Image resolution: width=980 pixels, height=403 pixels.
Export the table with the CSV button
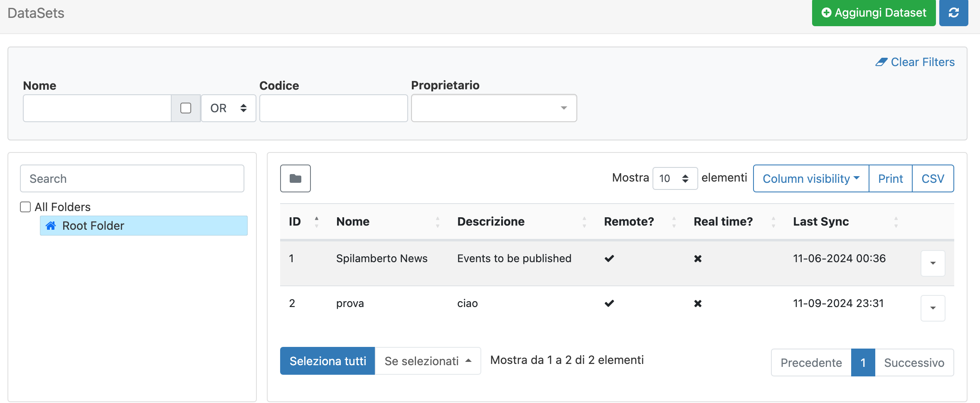click(933, 178)
